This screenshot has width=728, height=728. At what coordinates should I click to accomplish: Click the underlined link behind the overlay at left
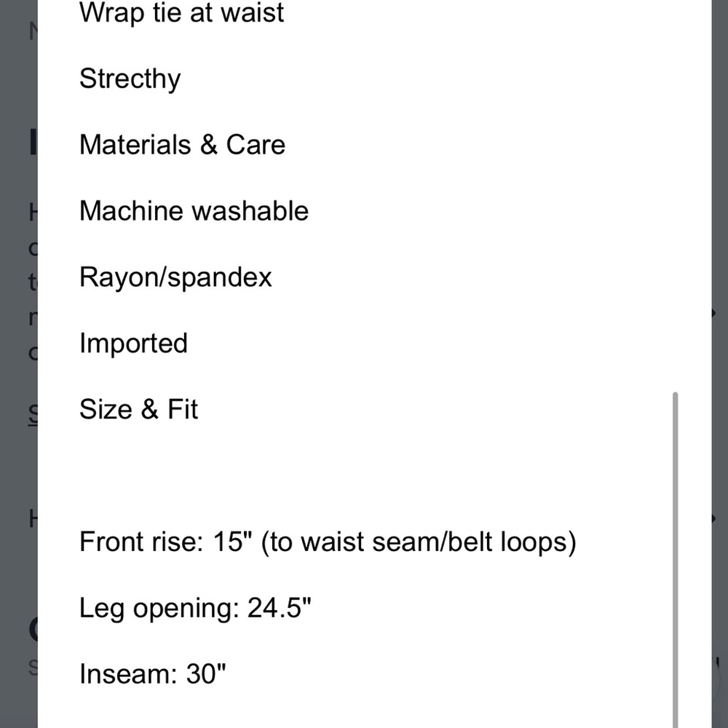[33, 415]
